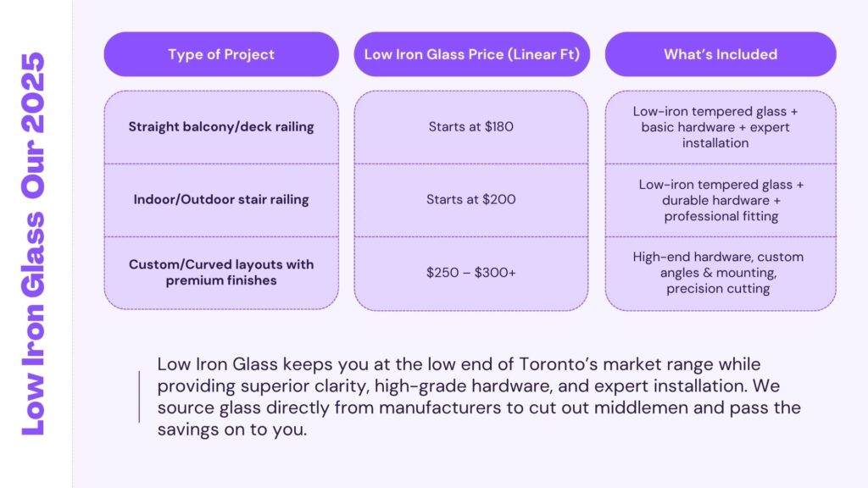The height and width of the screenshot is (488, 868).
Task: Click the Type of Project header pill
Action: [221, 54]
